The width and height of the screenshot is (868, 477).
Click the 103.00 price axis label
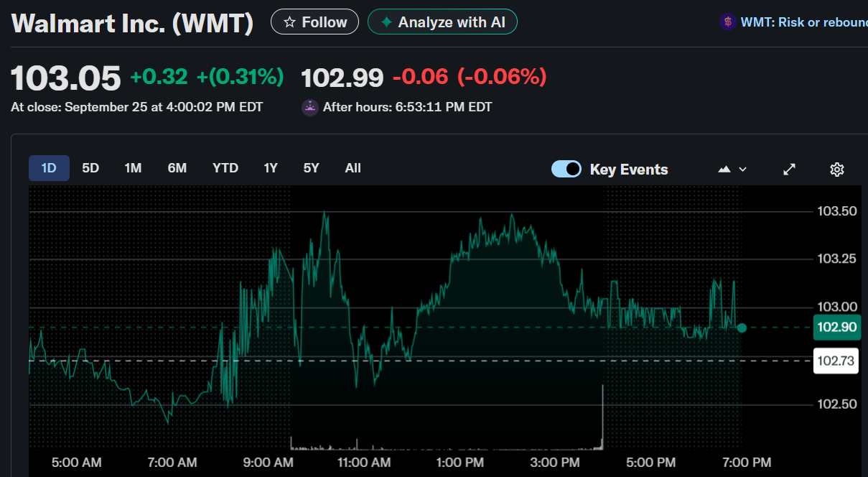pyautogui.click(x=837, y=307)
